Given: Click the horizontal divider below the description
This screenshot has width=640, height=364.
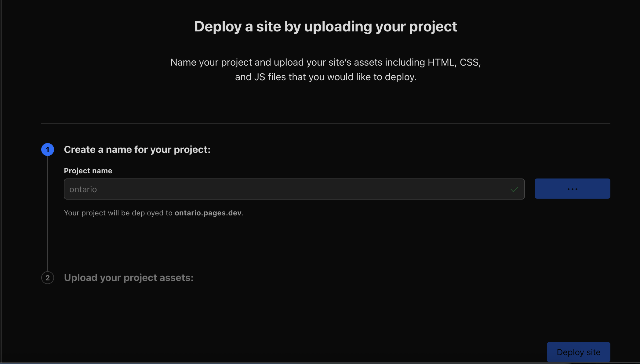Looking at the screenshot, I should [325, 123].
